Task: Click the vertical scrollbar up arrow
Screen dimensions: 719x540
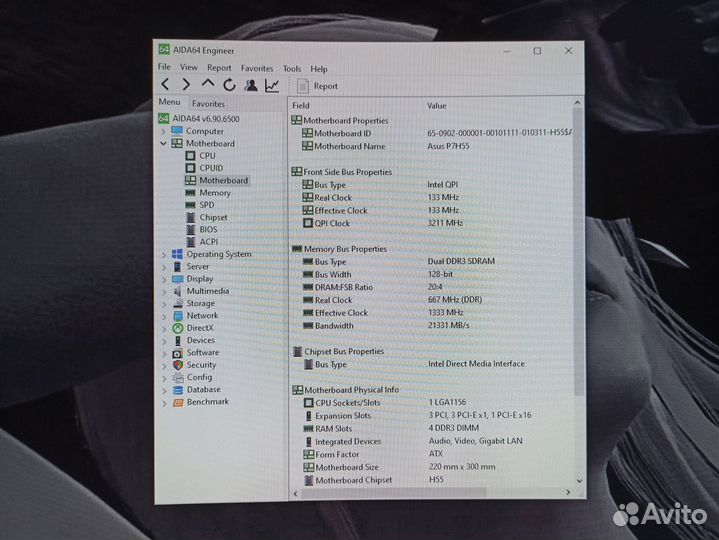Action: click(577, 103)
